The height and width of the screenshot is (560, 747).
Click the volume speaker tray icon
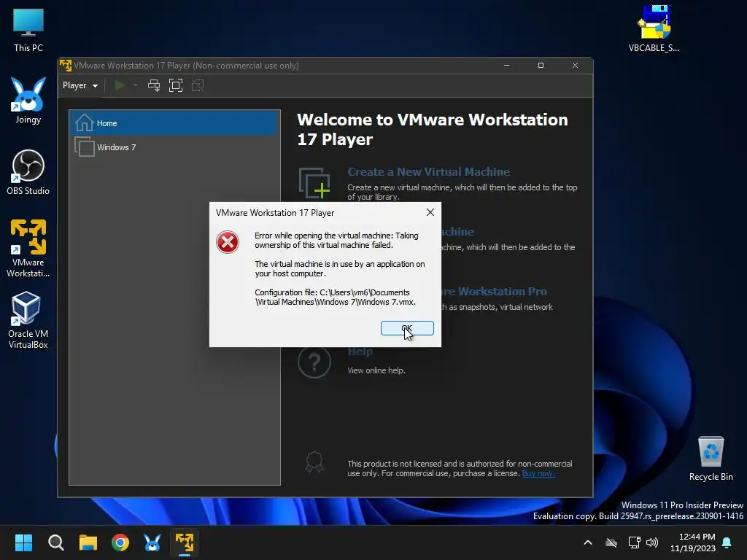(x=652, y=542)
